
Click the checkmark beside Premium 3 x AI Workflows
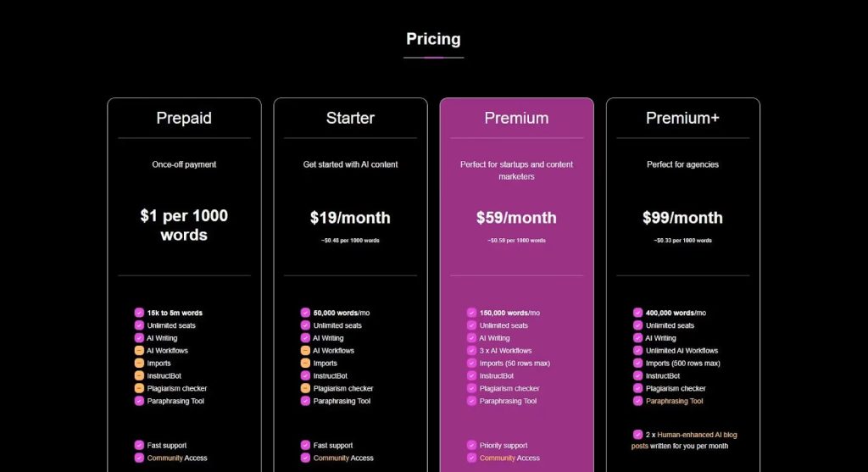[x=471, y=351]
